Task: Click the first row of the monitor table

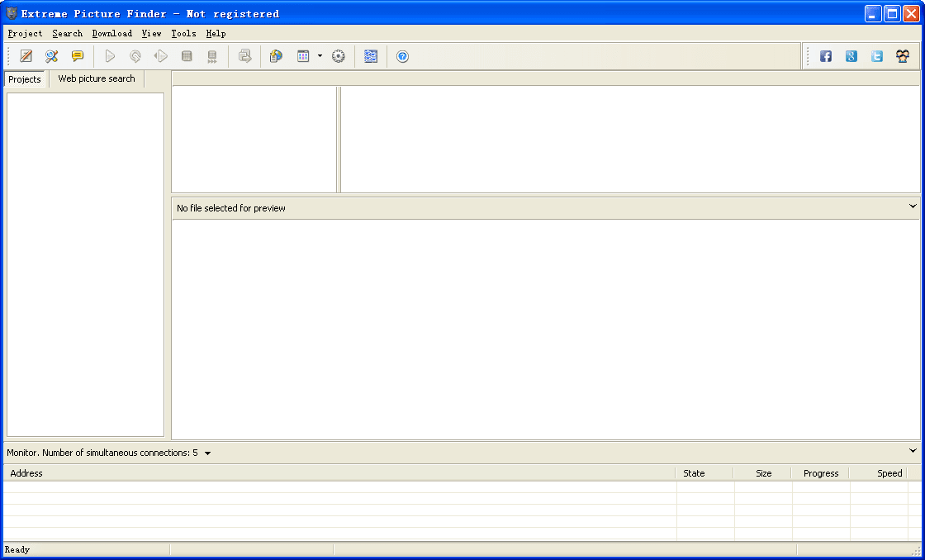Action: (x=462, y=486)
